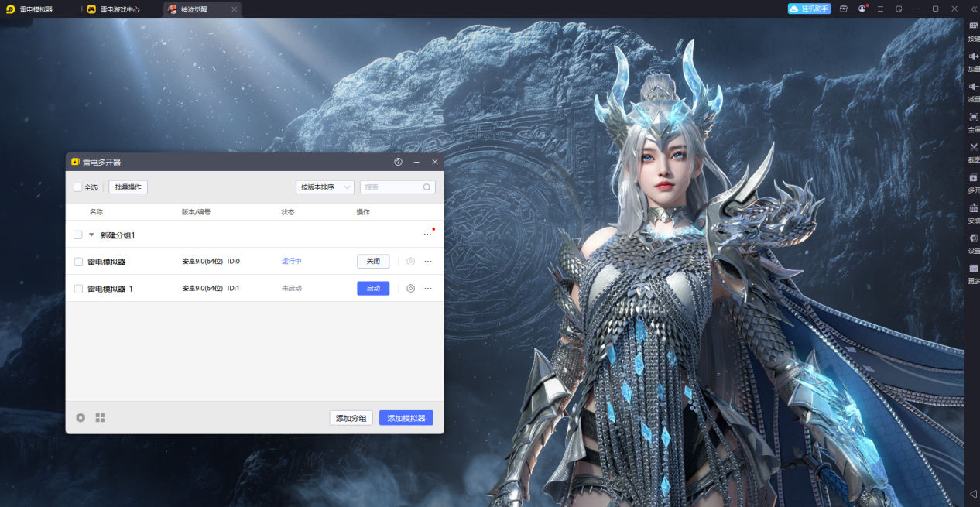Open keyboard mapping (按键) sidebar icon
This screenshot has height=507, width=980.
pyautogui.click(x=973, y=26)
